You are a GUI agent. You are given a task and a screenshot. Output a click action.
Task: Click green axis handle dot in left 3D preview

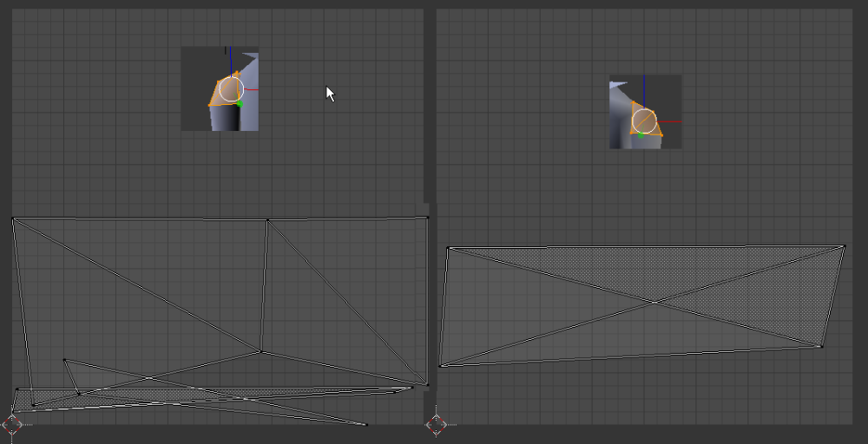tap(240, 104)
